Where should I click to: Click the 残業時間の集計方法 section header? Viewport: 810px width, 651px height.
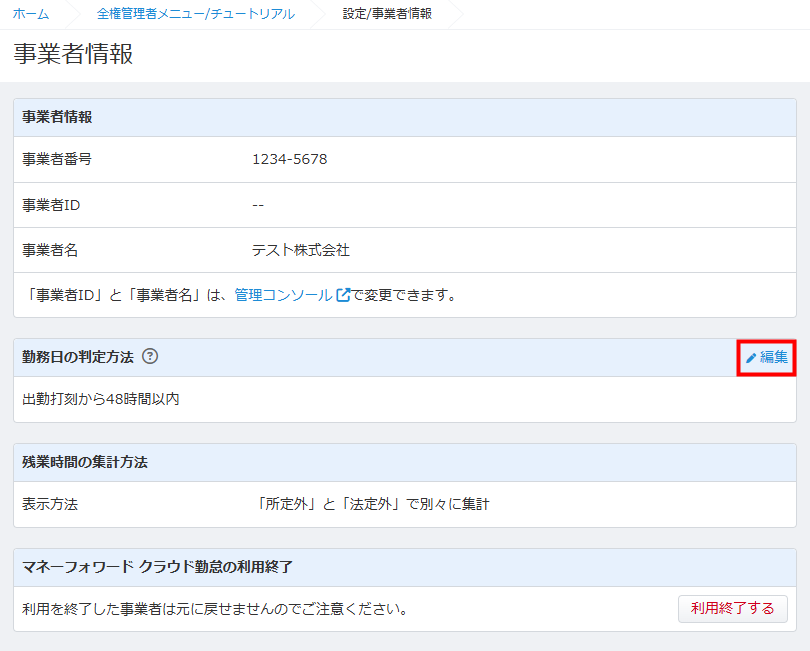pyautogui.click(x=85, y=462)
